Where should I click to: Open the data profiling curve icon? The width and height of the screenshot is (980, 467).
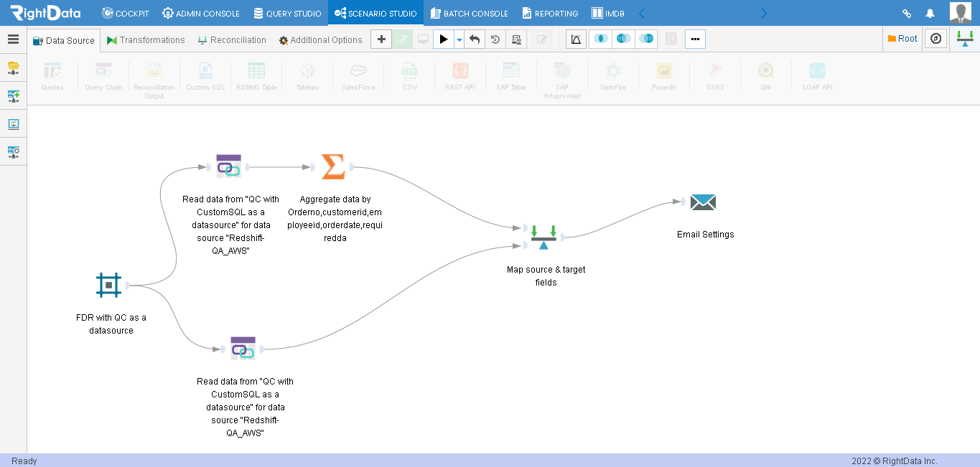576,39
